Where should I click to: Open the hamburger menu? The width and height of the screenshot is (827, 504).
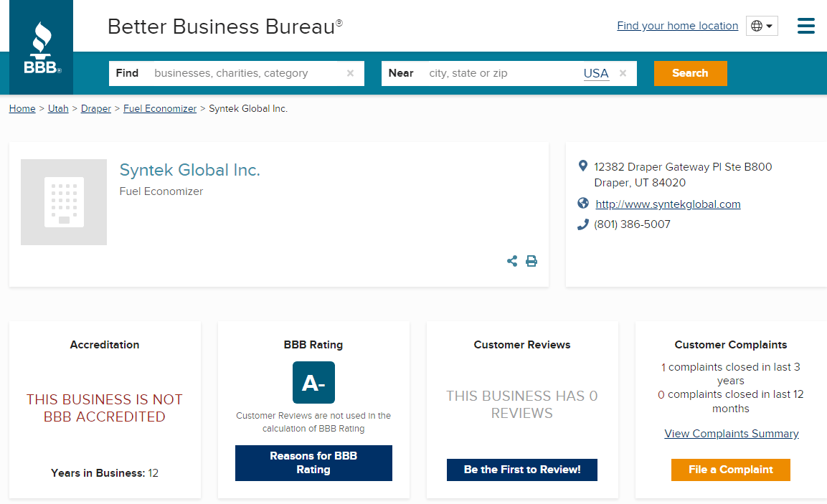[805, 26]
